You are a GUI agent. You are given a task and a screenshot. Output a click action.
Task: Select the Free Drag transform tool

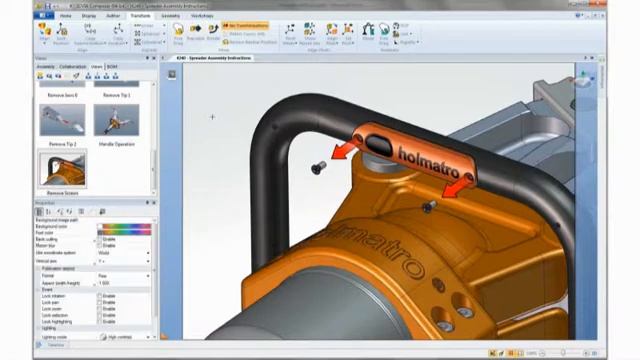[x=178, y=34]
